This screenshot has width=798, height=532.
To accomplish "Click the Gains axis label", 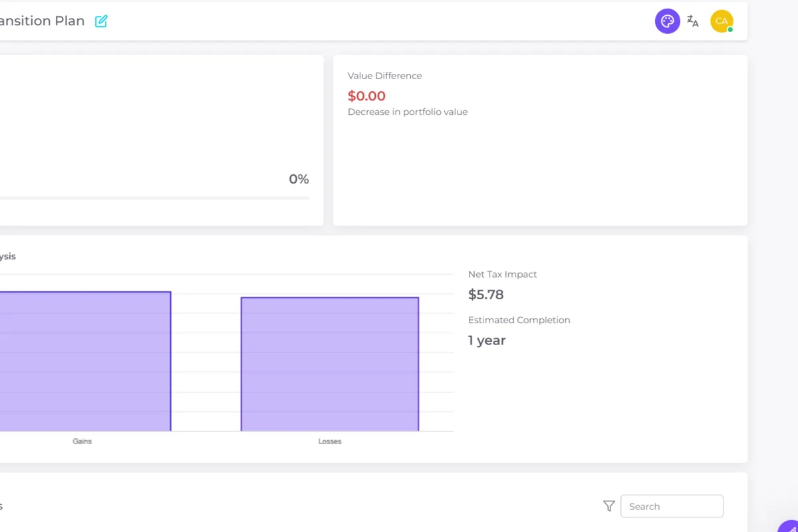I will pyautogui.click(x=82, y=442).
